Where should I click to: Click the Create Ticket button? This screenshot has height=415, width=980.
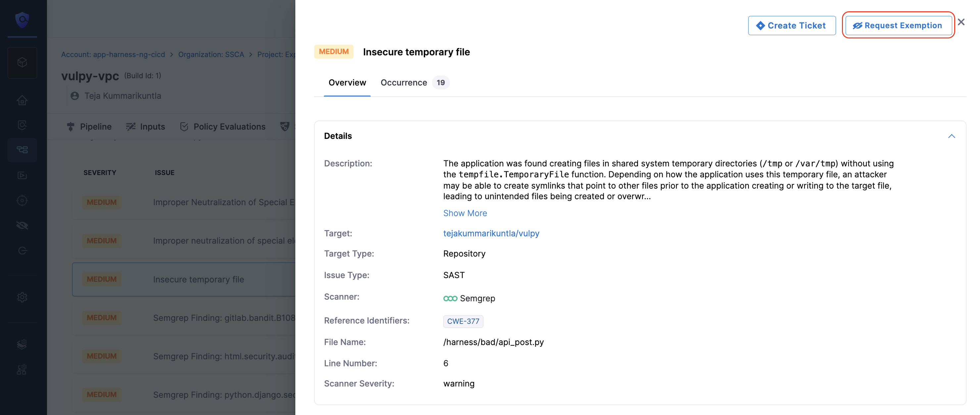click(x=791, y=26)
